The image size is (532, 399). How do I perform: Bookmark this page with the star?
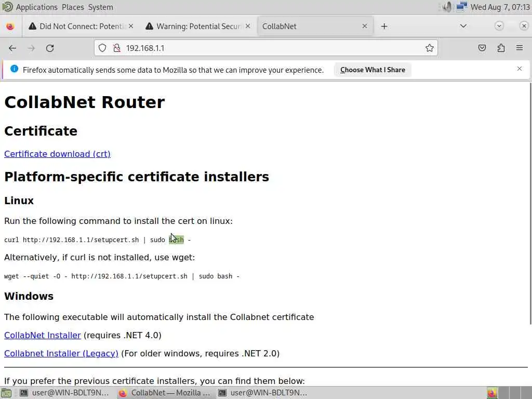click(x=429, y=48)
